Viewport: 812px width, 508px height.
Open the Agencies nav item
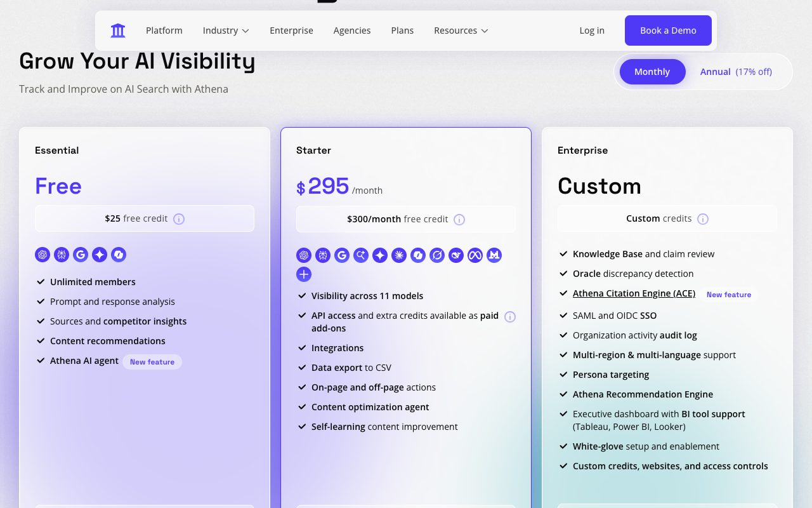[352, 30]
